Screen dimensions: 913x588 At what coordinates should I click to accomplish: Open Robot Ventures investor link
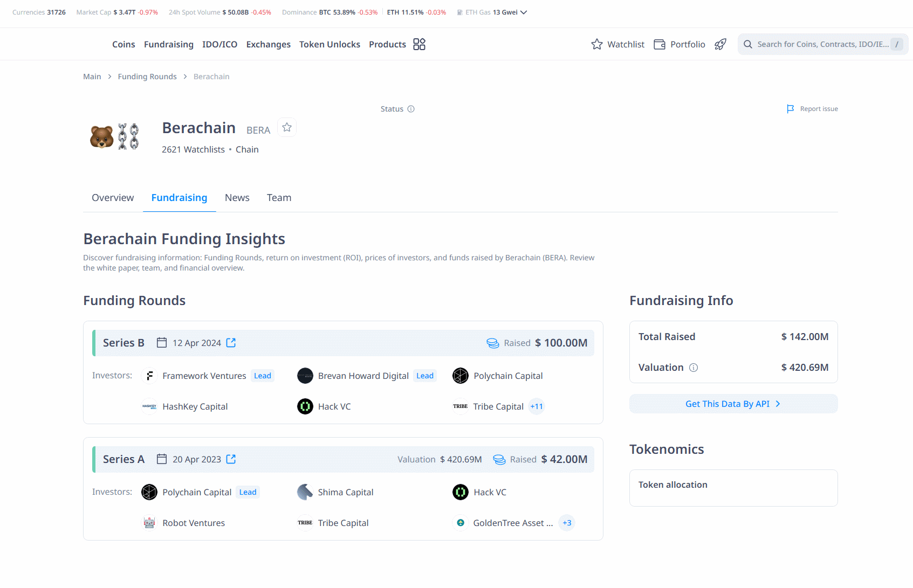click(x=194, y=523)
